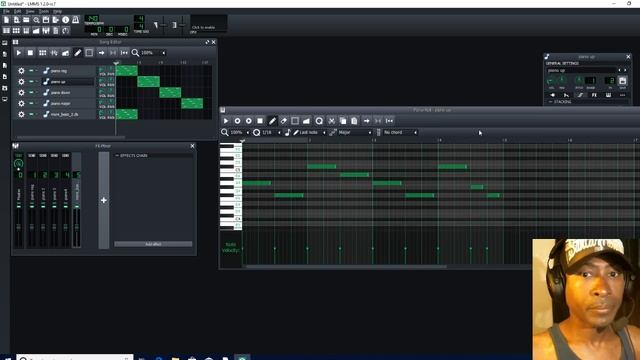Open settings gear for piano up track
Image resolution: width=640 pixels, height=360 pixels.
pos(21,82)
